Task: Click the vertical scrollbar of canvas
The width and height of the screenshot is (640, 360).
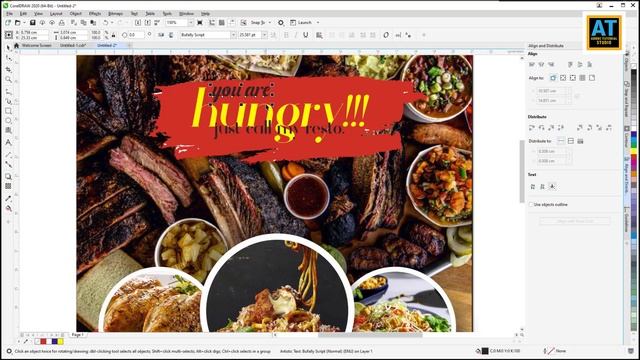Action: point(522,171)
